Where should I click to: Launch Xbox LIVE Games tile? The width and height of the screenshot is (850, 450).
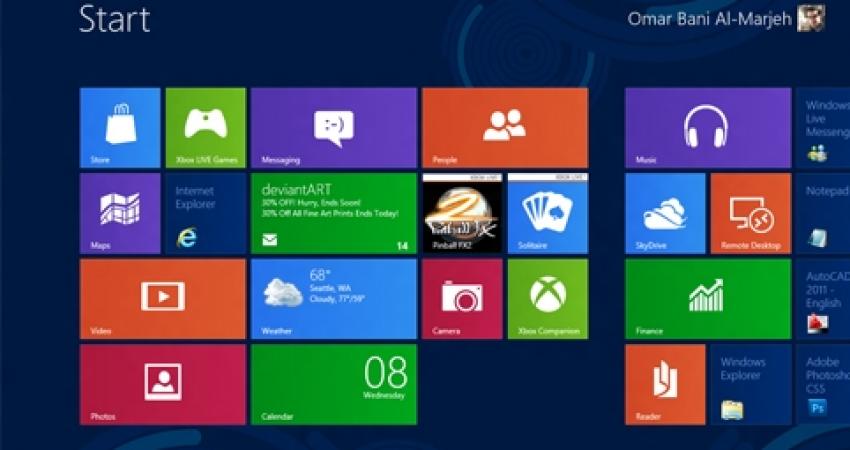(205, 127)
